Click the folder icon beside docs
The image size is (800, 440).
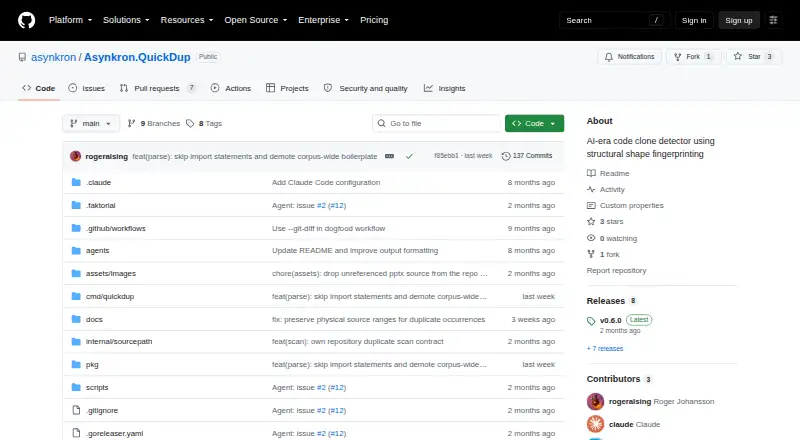click(x=76, y=319)
